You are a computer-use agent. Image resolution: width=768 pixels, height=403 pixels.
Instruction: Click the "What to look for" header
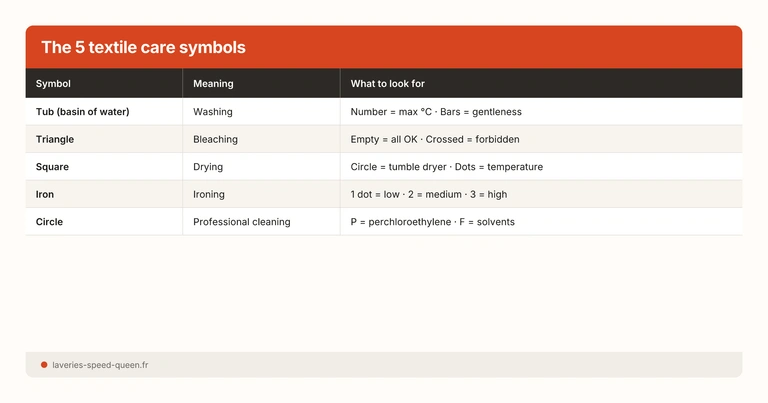(x=388, y=84)
